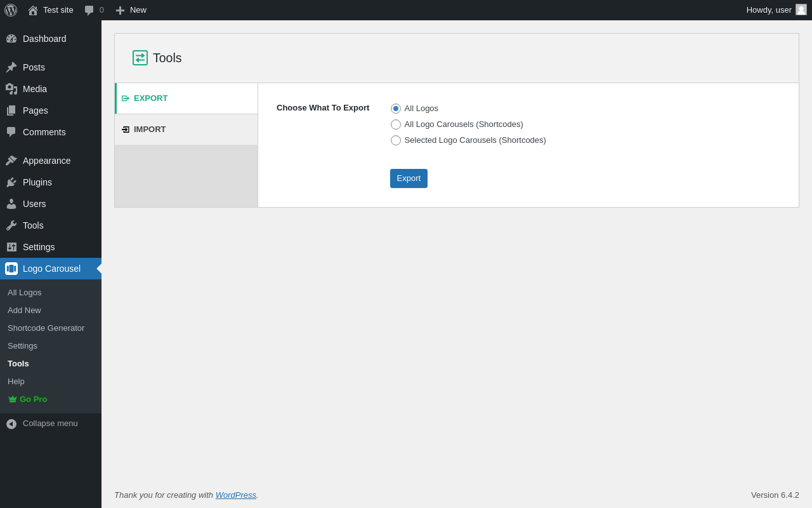Open the Comments menu item

click(x=51, y=132)
